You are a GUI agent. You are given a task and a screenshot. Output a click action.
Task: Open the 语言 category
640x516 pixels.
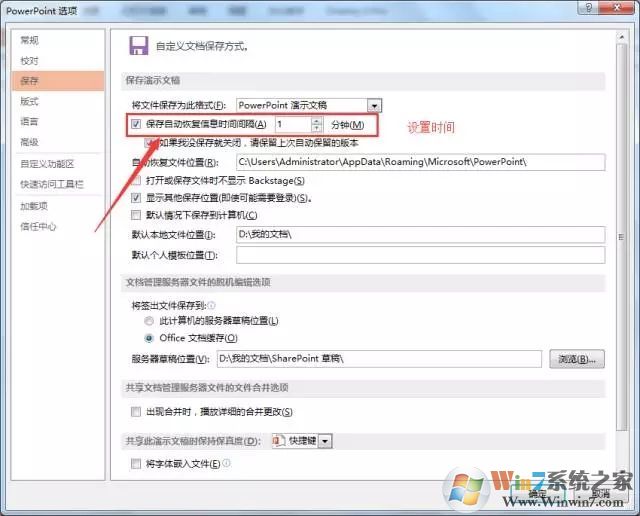(29, 121)
